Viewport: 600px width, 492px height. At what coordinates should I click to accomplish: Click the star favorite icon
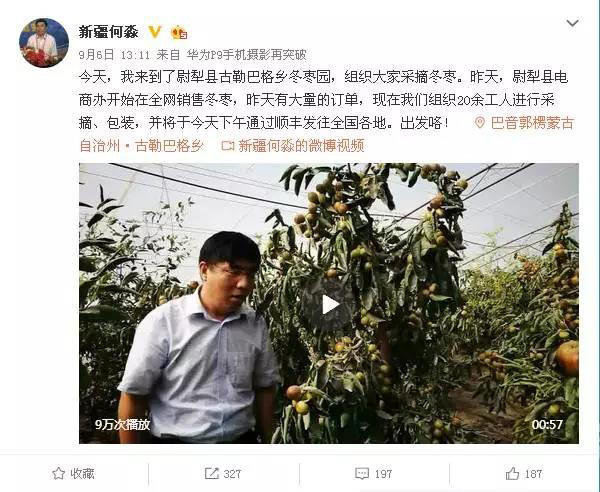pyautogui.click(x=58, y=474)
